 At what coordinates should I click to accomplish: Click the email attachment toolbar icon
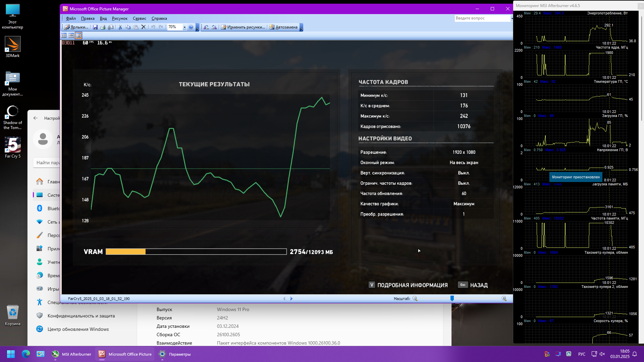point(111,27)
